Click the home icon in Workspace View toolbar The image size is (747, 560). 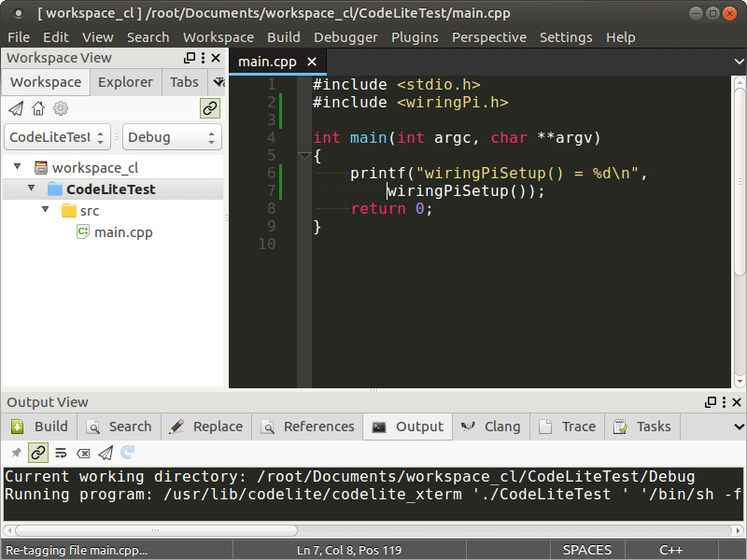tap(38, 109)
